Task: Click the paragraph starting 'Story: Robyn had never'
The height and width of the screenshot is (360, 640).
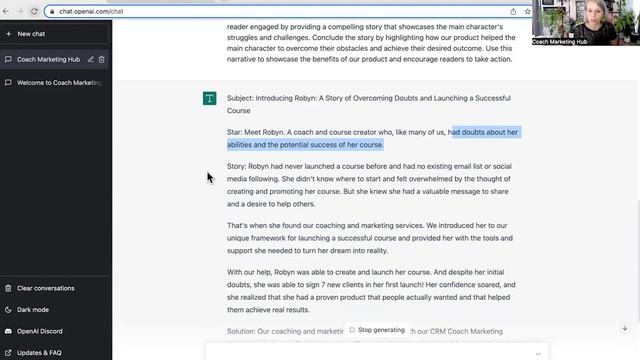Action: (x=369, y=185)
